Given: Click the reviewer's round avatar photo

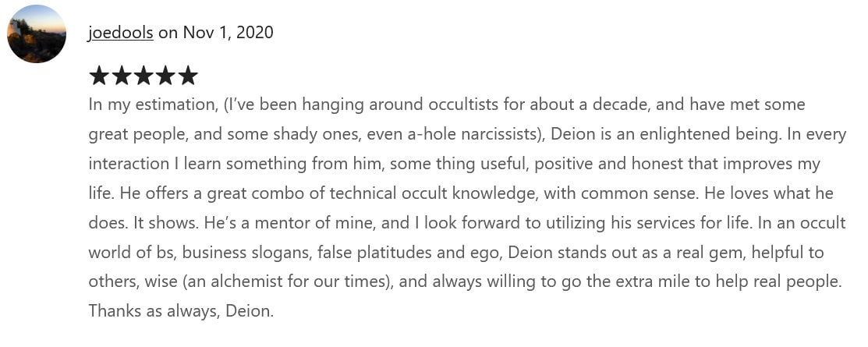Looking at the screenshot, I should [x=37, y=34].
